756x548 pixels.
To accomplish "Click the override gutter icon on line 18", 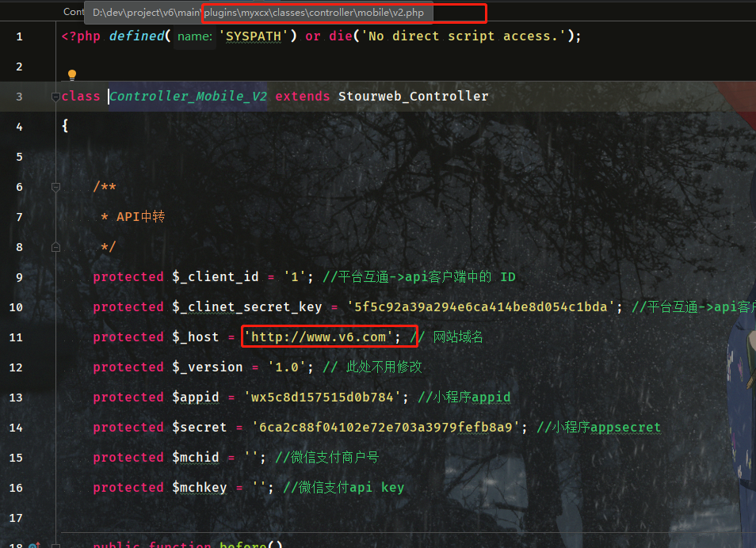I will (33, 546).
